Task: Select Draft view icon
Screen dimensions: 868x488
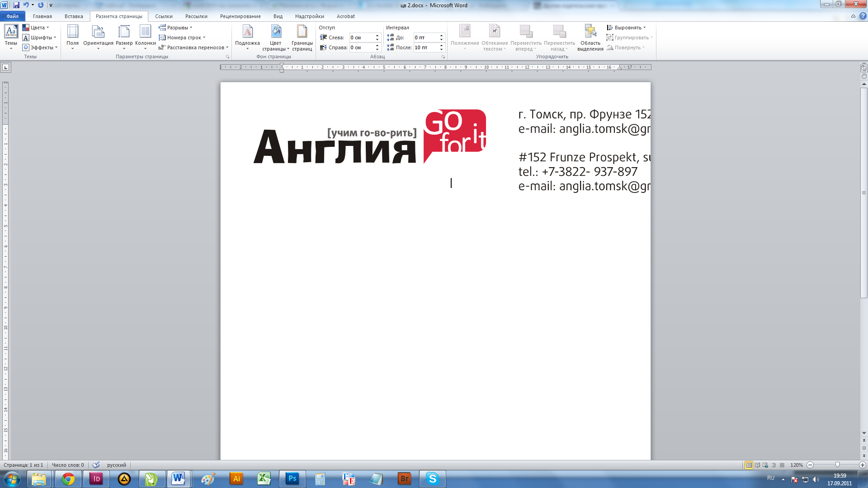Action: coord(782,465)
